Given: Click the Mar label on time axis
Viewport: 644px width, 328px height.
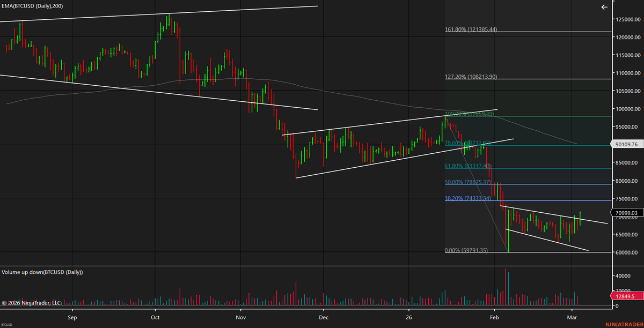Looking at the screenshot, I should (573, 317).
